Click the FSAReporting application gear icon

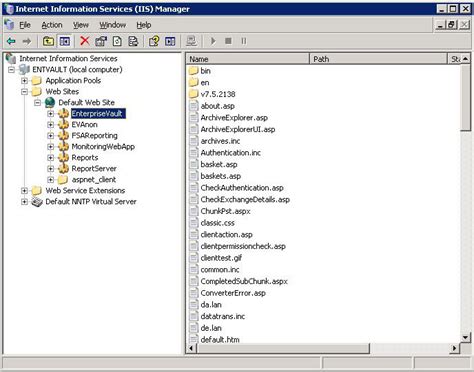(63, 136)
